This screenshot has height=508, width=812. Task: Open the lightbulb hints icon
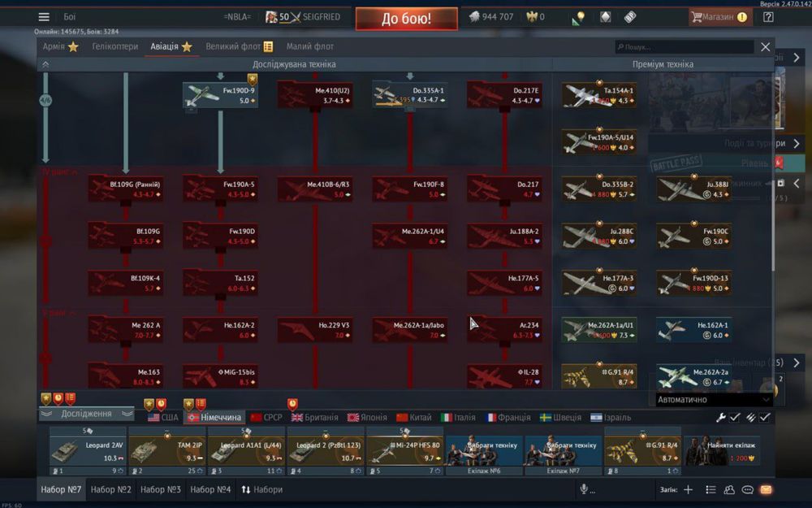click(x=578, y=18)
